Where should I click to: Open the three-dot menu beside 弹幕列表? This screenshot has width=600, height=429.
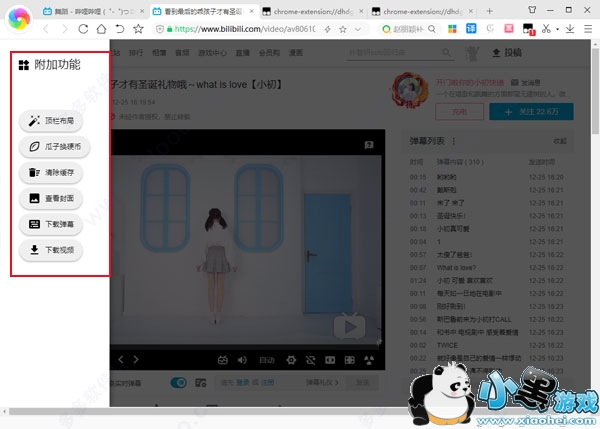tap(453, 141)
